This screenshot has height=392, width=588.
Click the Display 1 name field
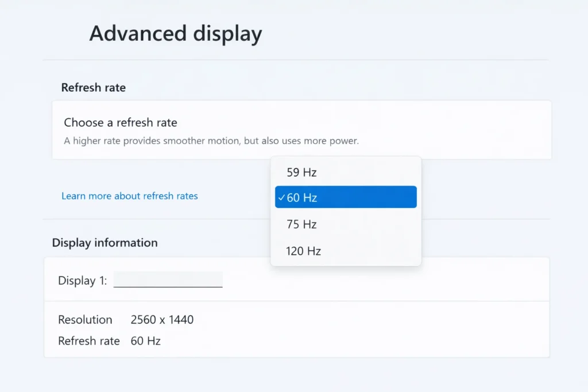pos(168,280)
